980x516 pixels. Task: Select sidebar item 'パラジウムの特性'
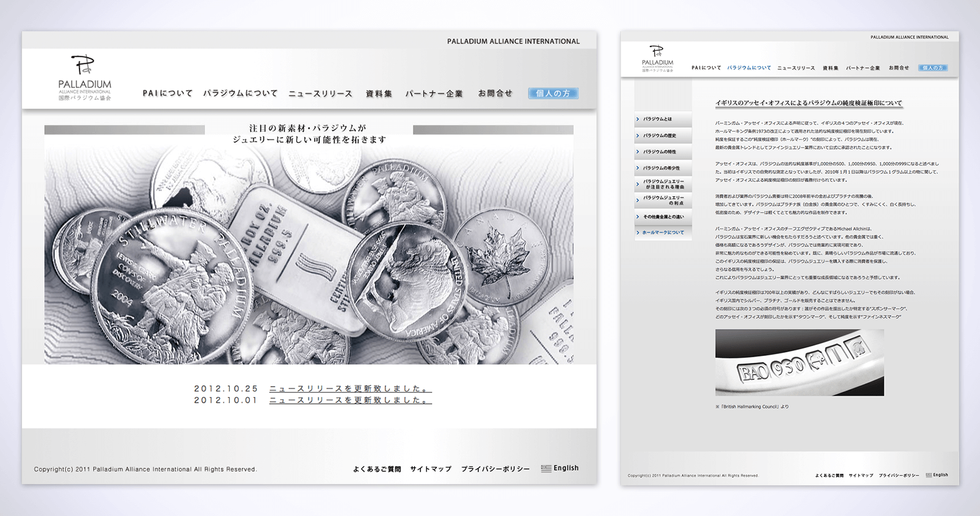click(663, 151)
